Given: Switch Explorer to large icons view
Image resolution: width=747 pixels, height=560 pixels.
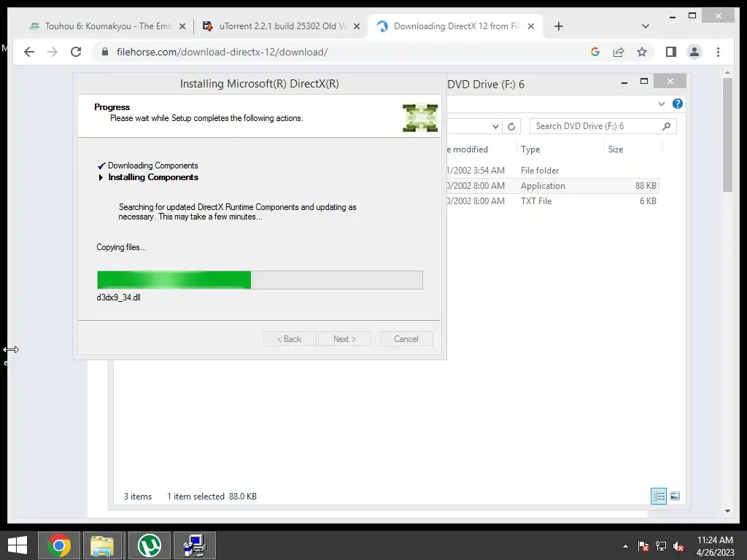Looking at the screenshot, I should pyautogui.click(x=675, y=496).
